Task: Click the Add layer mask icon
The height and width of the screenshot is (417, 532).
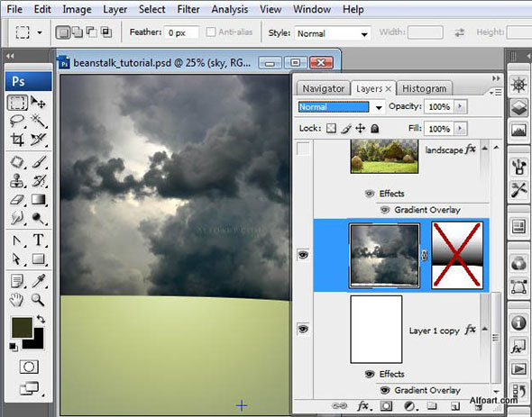Action: coord(386,405)
